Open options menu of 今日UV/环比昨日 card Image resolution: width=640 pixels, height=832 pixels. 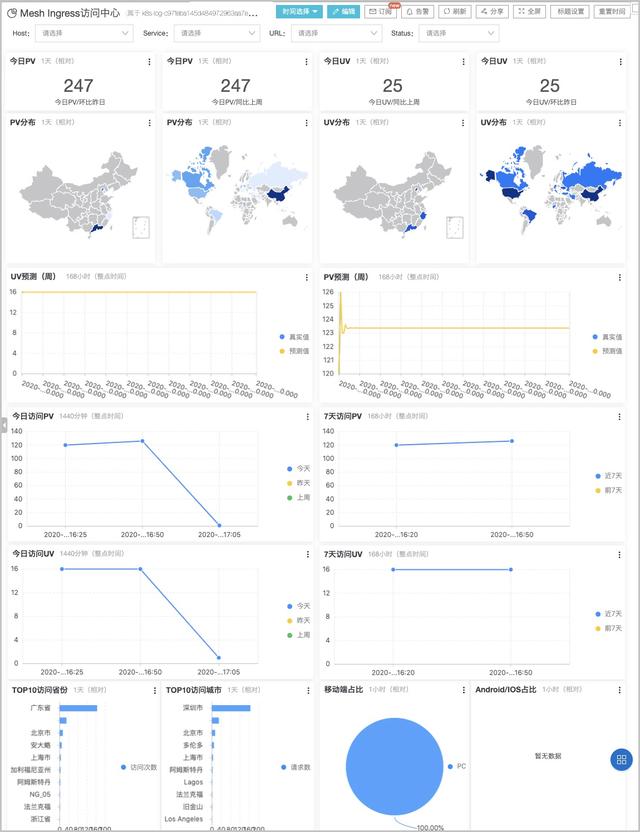(x=620, y=62)
